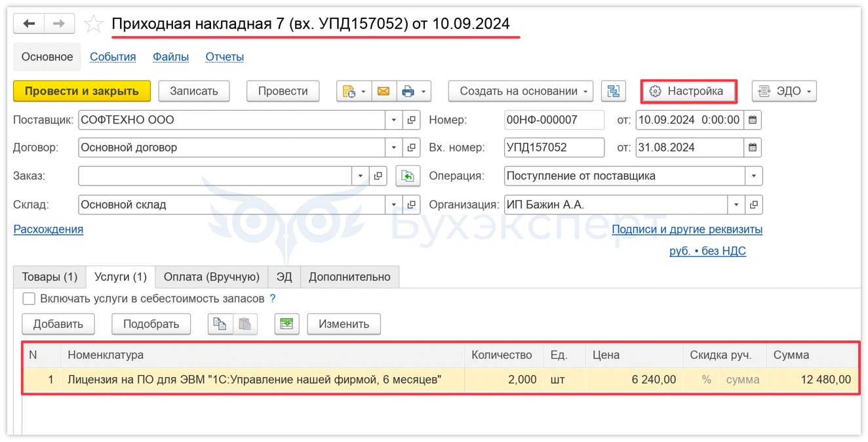The width and height of the screenshot is (868, 442).
Task: Open the Настройка settings button
Action: click(x=688, y=91)
